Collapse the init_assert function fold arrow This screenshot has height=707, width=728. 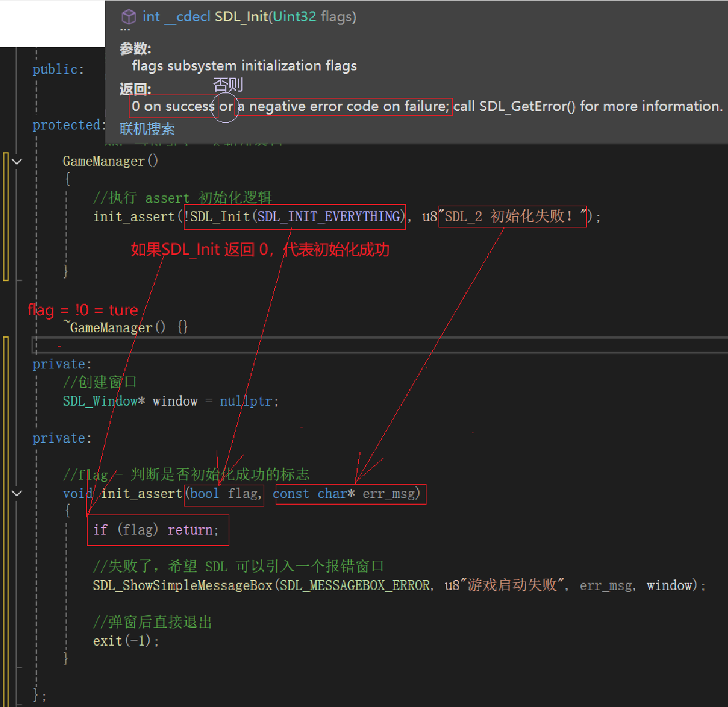tap(17, 493)
